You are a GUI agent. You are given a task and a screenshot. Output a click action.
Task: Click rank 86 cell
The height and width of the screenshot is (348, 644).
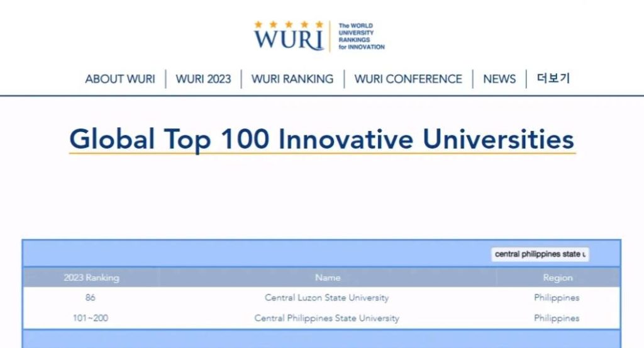coord(91,298)
